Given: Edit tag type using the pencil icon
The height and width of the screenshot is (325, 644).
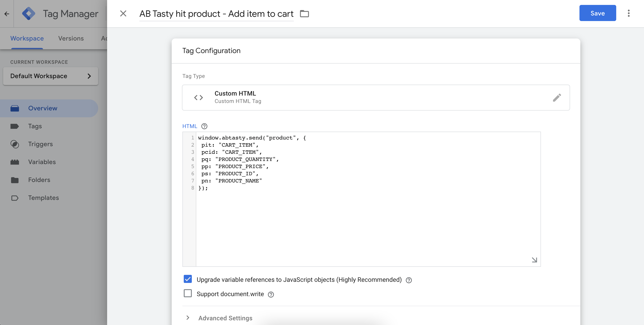Looking at the screenshot, I should [x=557, y=97].
